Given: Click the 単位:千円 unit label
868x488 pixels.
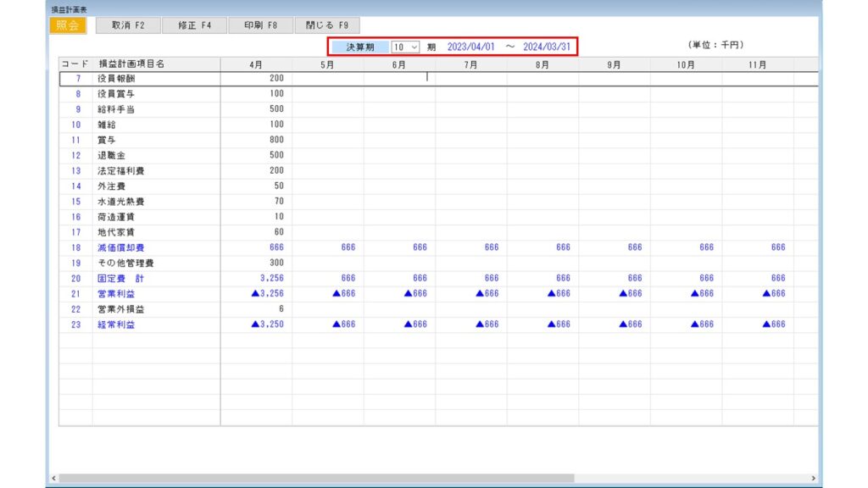Looking at the screenshot, I should (715, 45).
